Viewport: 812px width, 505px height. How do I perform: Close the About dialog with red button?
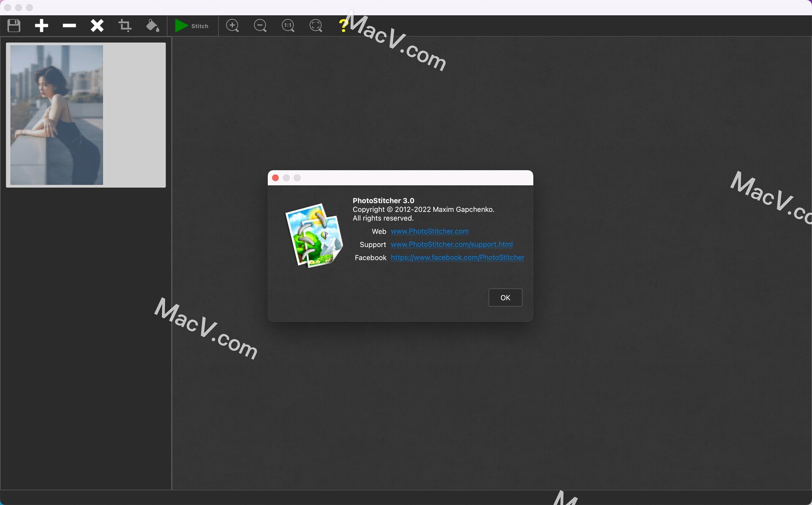coord(275,178)
